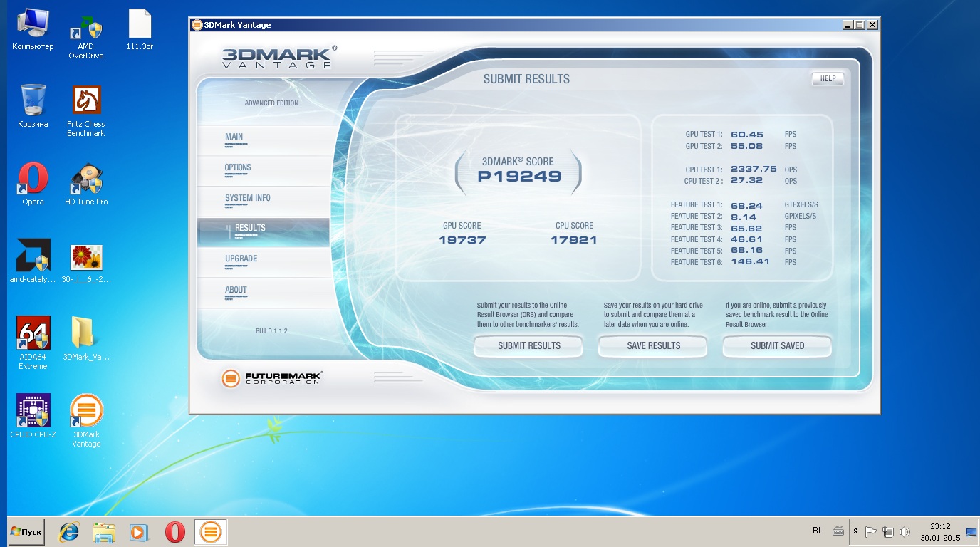Click CPU Test 2 value 27.32
The image size is (980, 547).
(x=747, y=181)
